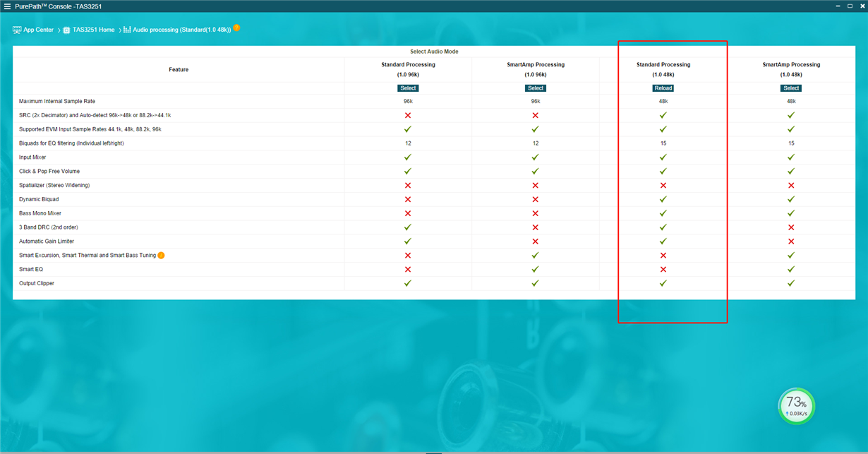Viewport: 868px width, 454px height.
Task: Click Automatic Gain Limiter check under Standard 48k
Action: click(x=663, y=241)
